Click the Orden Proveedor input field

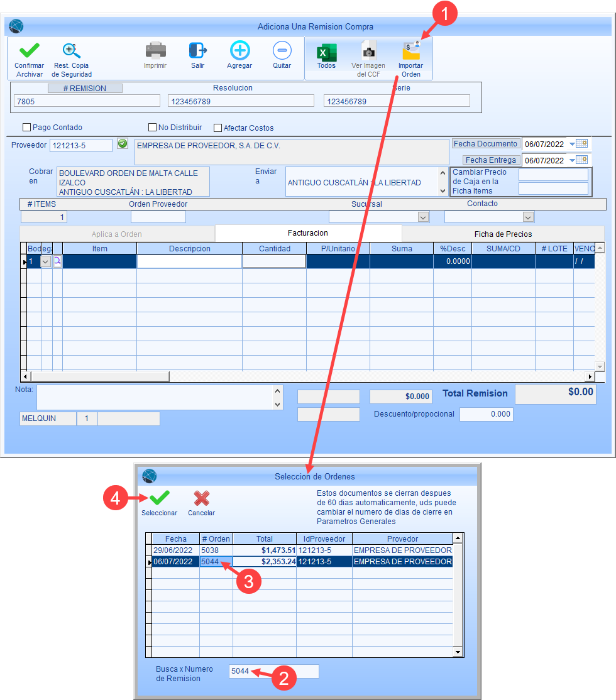[158, 217]
